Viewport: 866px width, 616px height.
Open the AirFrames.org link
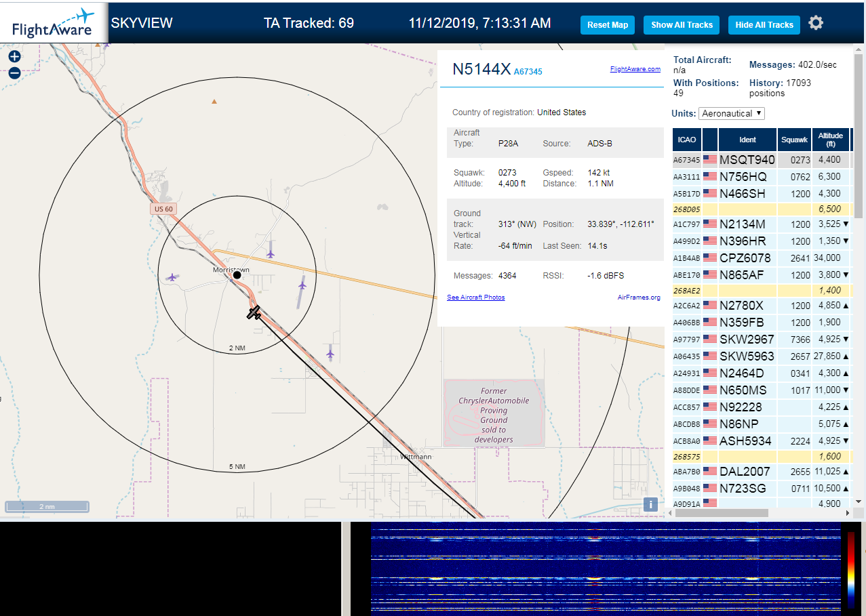click(639, 297)
